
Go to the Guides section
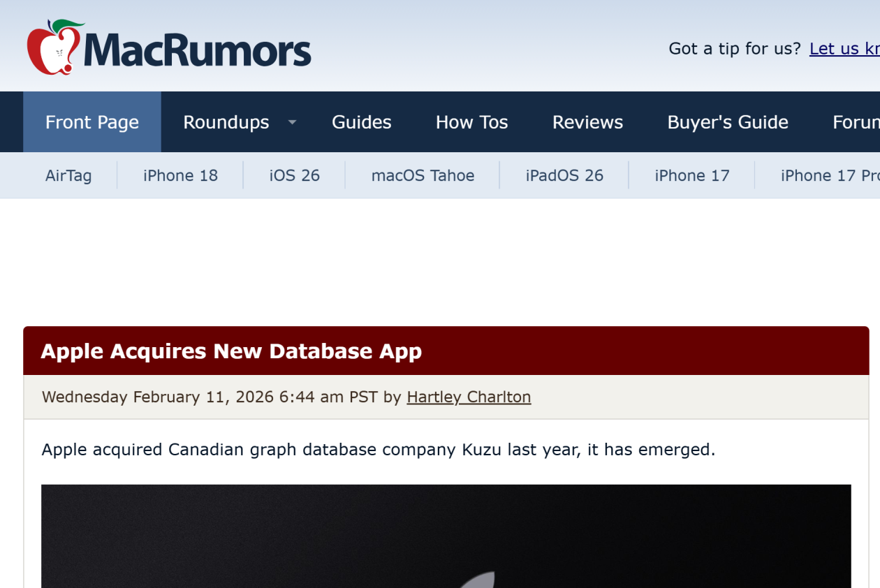coord(361,122)
